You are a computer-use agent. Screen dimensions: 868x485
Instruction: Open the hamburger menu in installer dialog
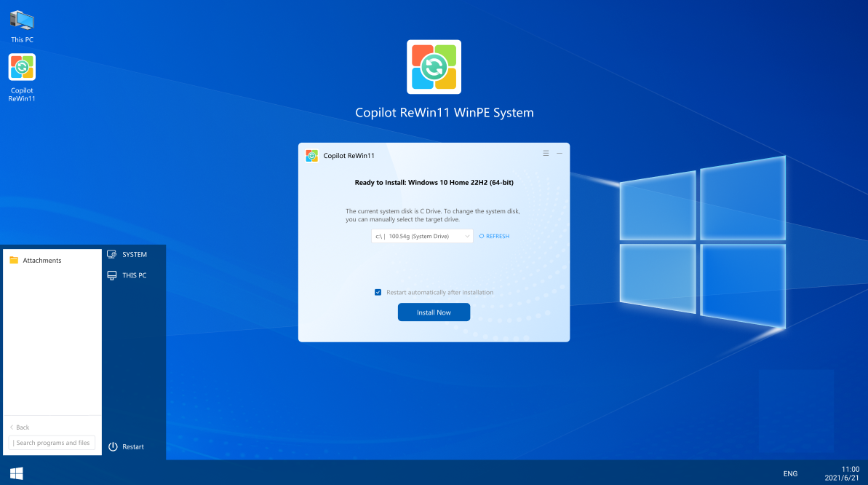(546, 154)
